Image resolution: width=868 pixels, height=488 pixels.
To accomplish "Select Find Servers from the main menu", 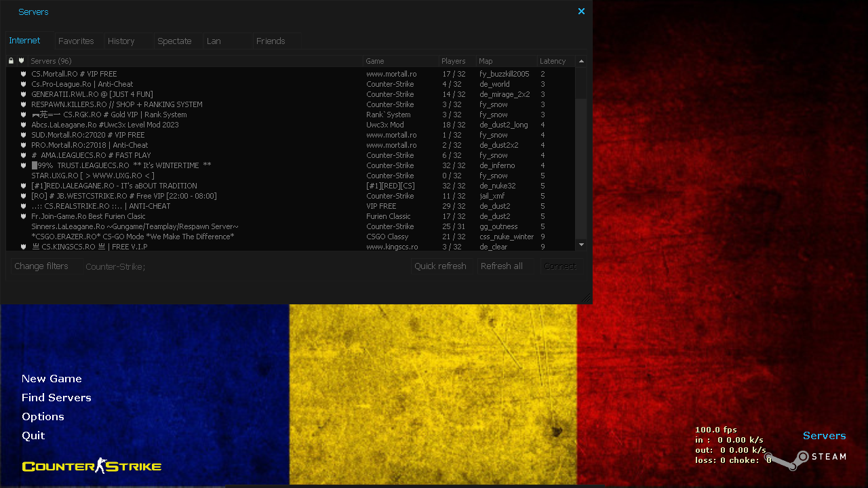I will (x=56, y=397).
